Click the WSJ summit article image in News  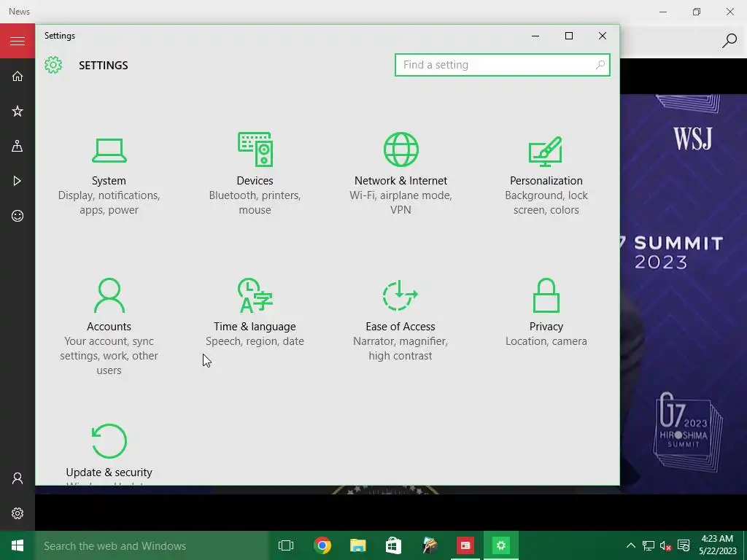(683, 294)
